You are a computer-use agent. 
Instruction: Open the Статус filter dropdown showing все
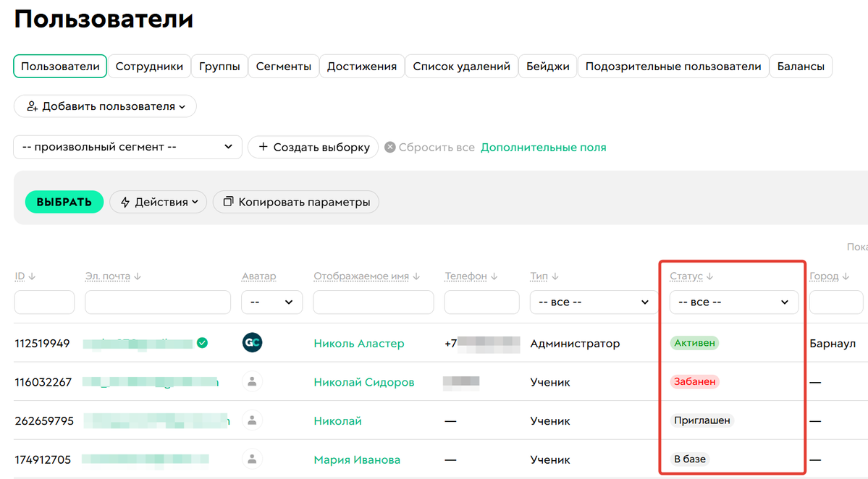tap(733, 302)
